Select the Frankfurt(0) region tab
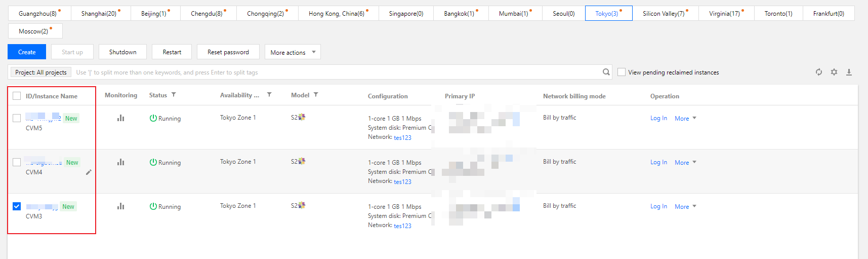 tap(829, 14)
